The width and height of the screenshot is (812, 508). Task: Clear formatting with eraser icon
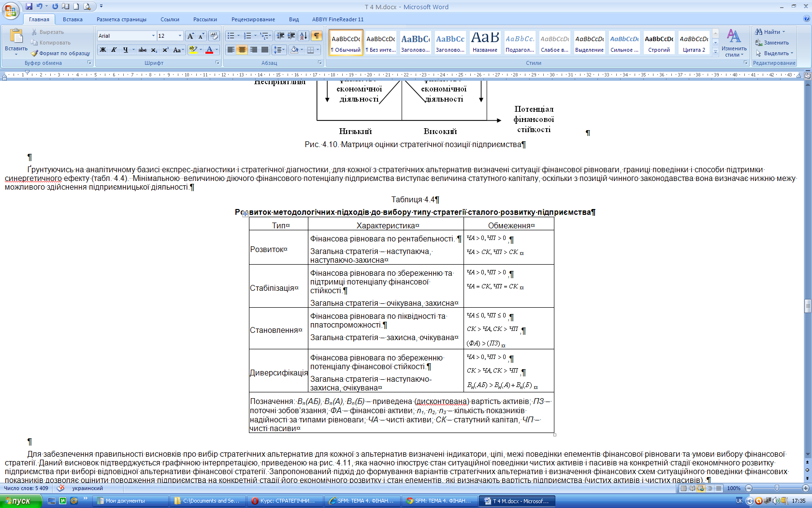point(214,36)
